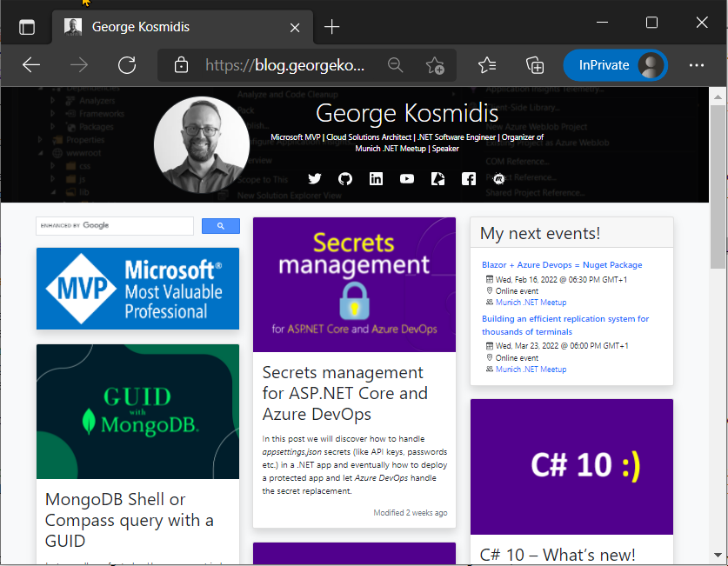Image resolution: width=728 pixels, height=566 pixels.
Task: Open Blazor + Azure Devops event link
Action: coord(562,265)
